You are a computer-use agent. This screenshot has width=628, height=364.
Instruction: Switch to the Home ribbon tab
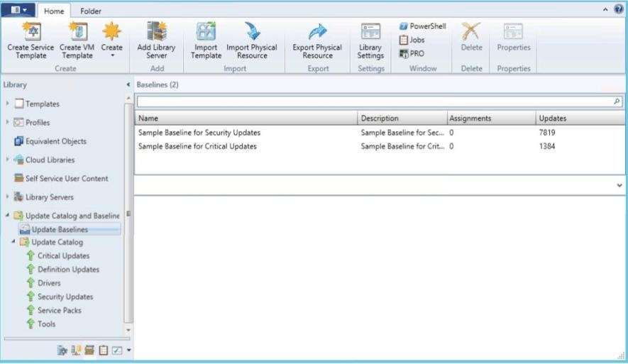pyautogui.click(x=54, y=11)
